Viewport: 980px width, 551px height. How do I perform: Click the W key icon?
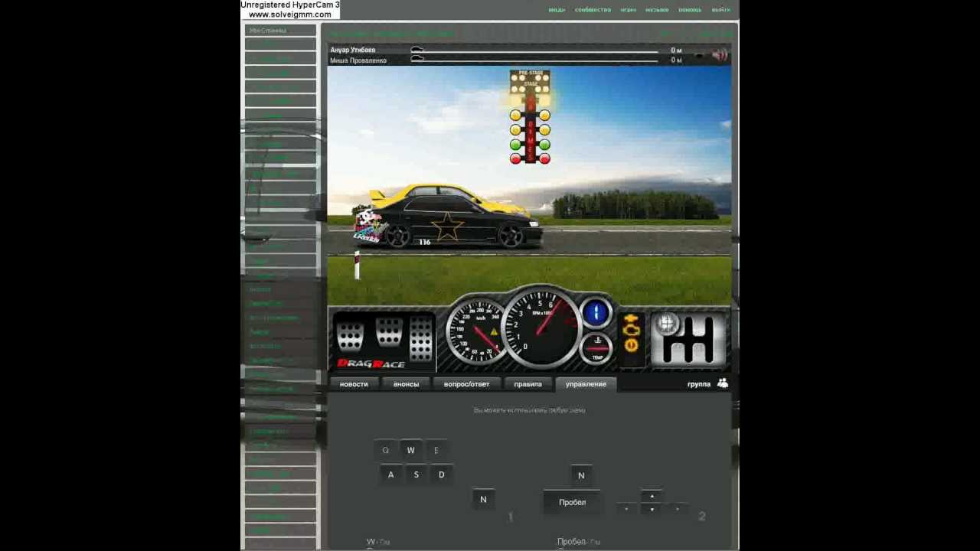point(410,450)
